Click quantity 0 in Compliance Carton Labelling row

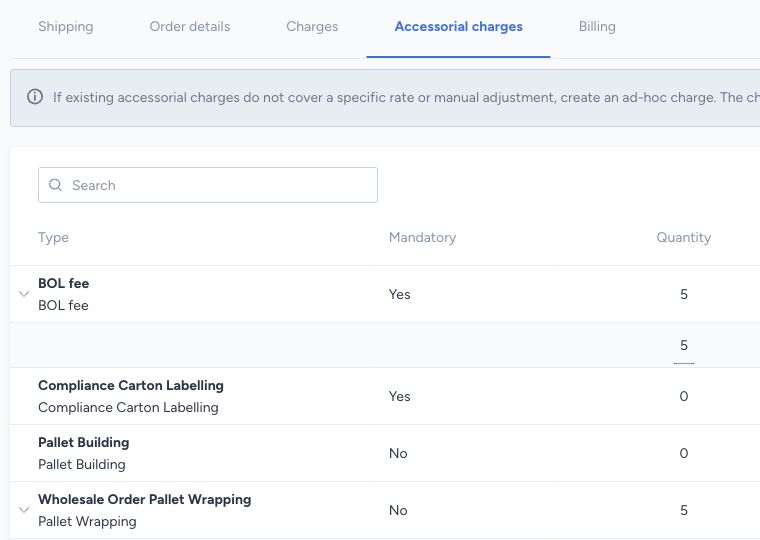[x=684, y=397]
